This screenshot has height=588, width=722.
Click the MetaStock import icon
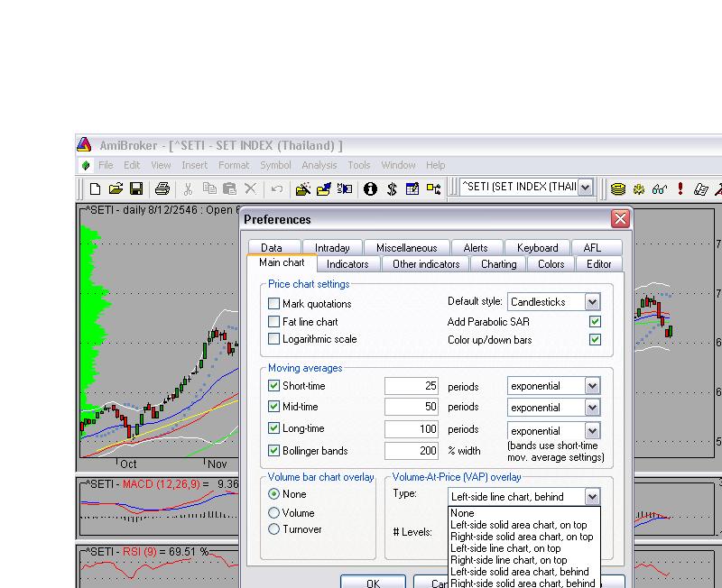click(x=345, y=188)
